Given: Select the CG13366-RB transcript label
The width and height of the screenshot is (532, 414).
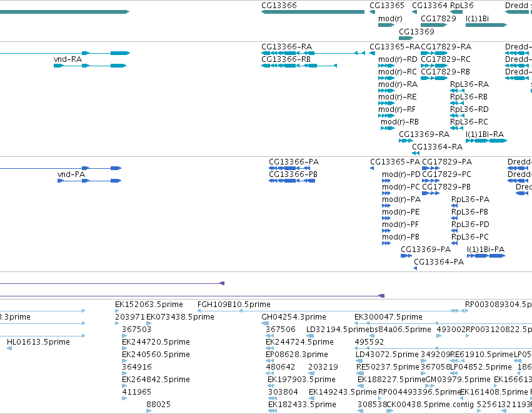Looking at the screenshot, I should (x=286, y=59).
